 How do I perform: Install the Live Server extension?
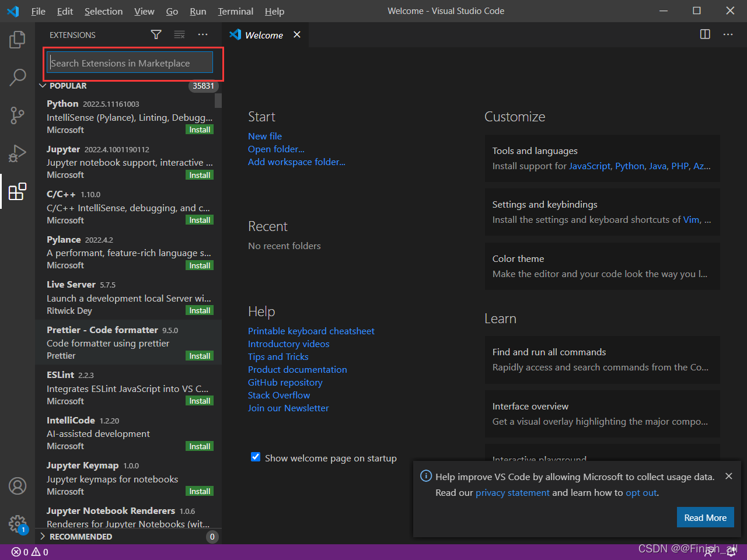[x=200, y=310]
